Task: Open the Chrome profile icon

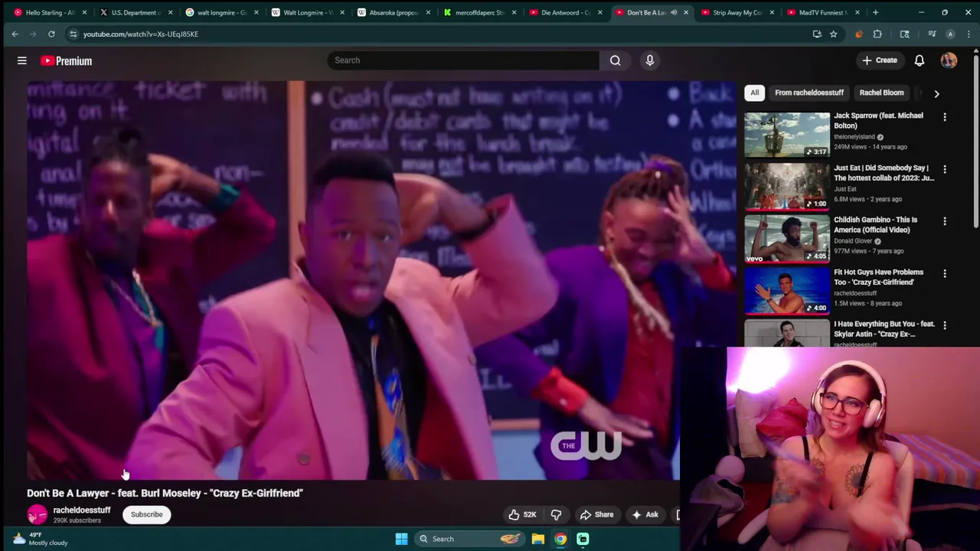Action: [950, 34]
